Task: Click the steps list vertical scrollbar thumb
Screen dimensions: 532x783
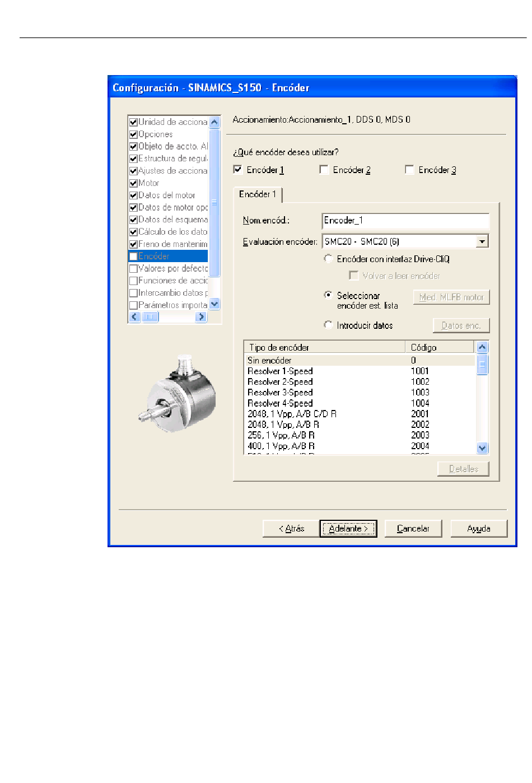Action: click(x=214, y=202)
